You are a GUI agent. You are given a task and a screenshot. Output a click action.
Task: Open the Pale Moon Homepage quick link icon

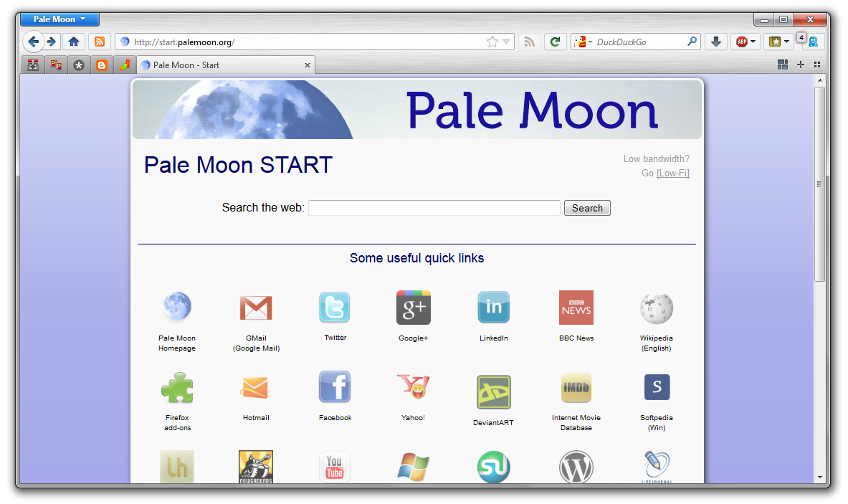pyautogui.click(x=177, y=307)
